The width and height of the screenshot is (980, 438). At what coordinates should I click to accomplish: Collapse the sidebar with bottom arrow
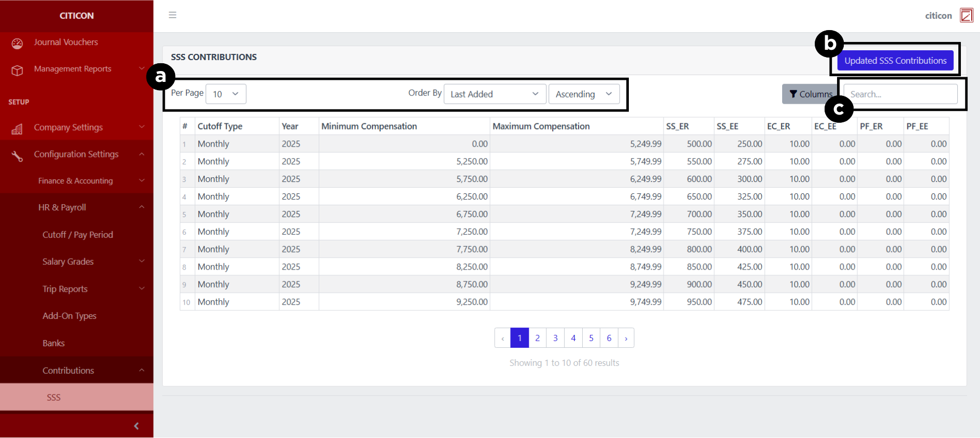[x=136, y=426]
